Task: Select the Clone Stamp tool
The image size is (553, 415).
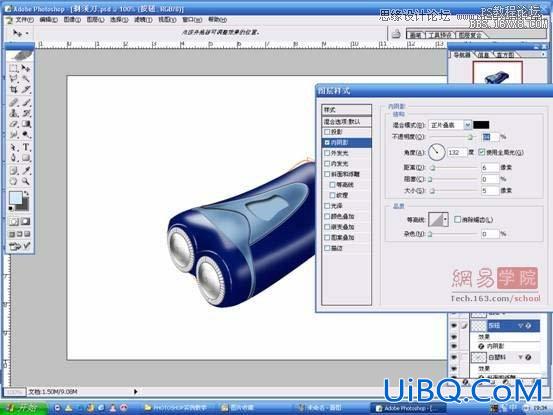Action: click(14, 113)
